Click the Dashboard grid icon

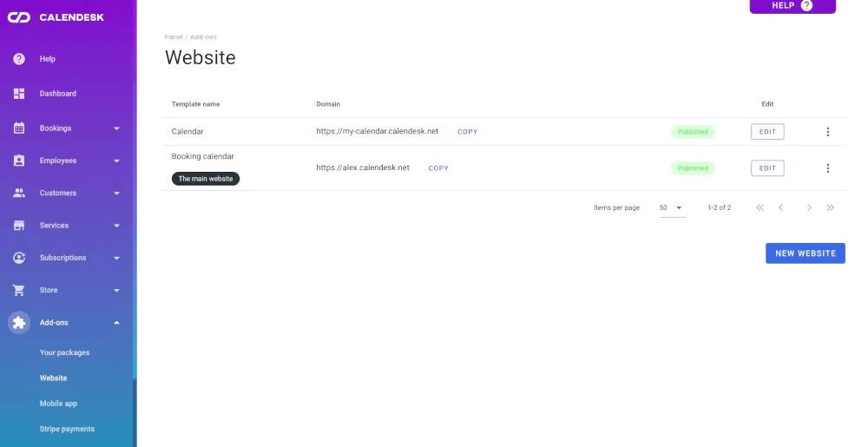pos(19,94)
